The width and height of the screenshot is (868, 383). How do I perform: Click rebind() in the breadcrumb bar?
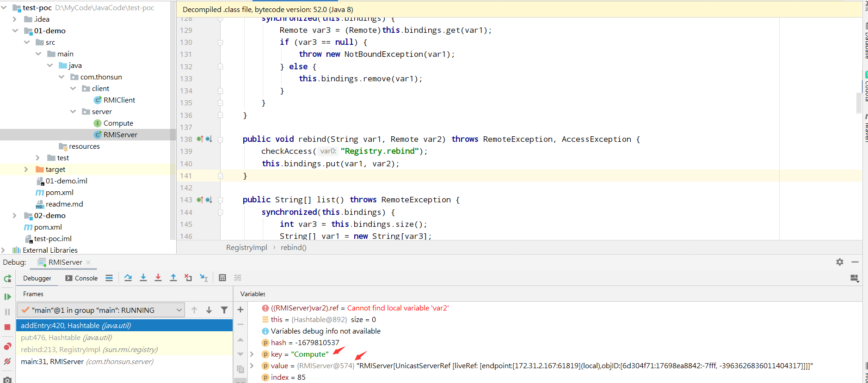click(294, 247)
